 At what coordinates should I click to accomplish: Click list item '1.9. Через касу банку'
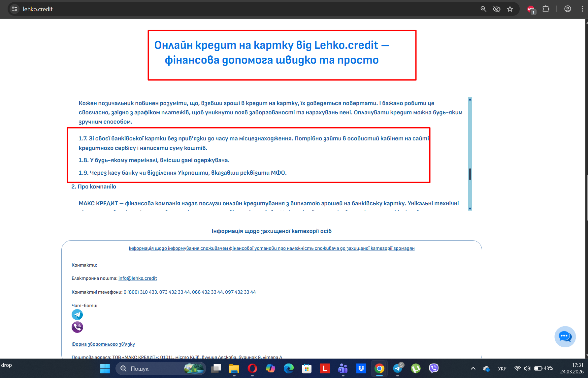coord(182,173)
